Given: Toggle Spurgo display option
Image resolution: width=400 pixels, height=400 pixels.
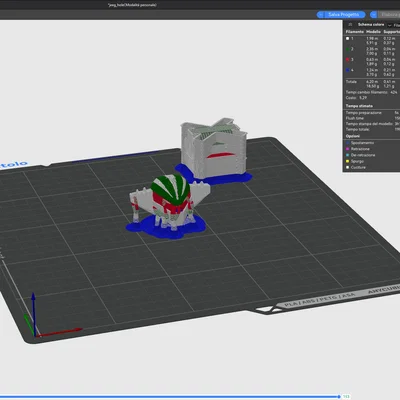Looking at the screenshot, I should coord(355,161).
